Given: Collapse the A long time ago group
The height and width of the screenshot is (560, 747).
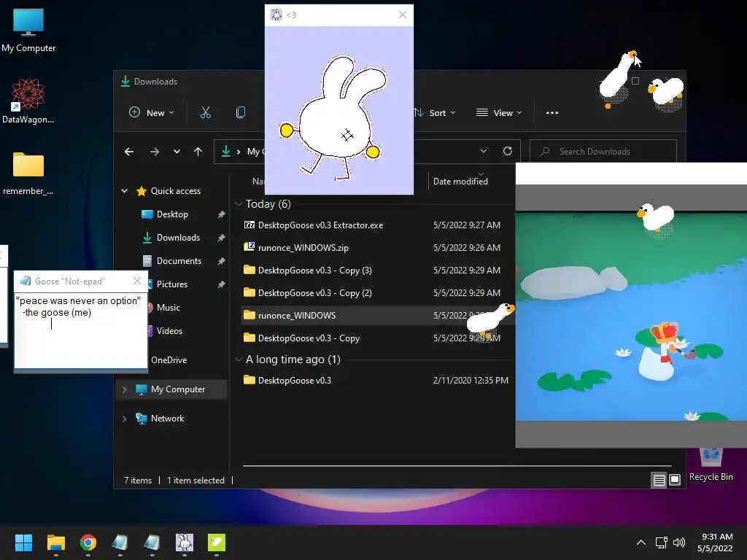Looking at the screenshot, I should pyautogui.click(x=239, y=359).
